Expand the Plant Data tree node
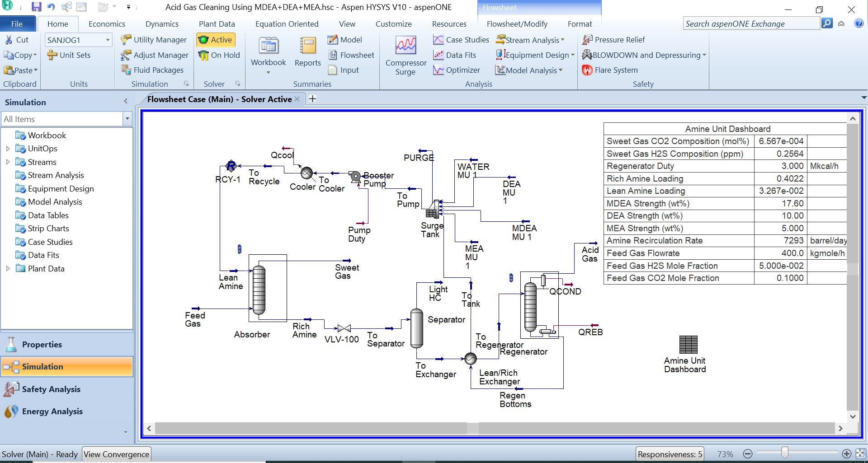The width and height of the screenshot is (868, 463). pos(8,269)
